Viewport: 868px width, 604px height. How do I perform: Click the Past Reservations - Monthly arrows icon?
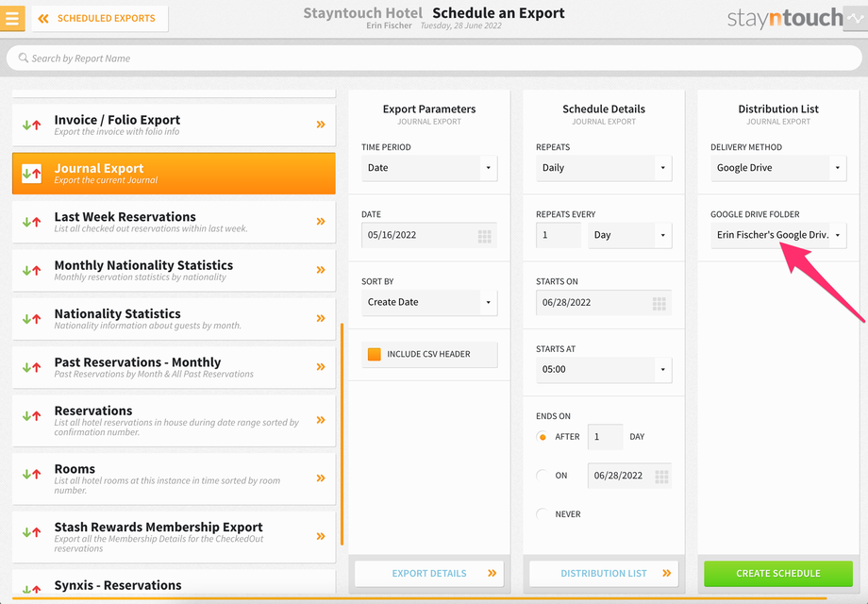pos(31,367)
